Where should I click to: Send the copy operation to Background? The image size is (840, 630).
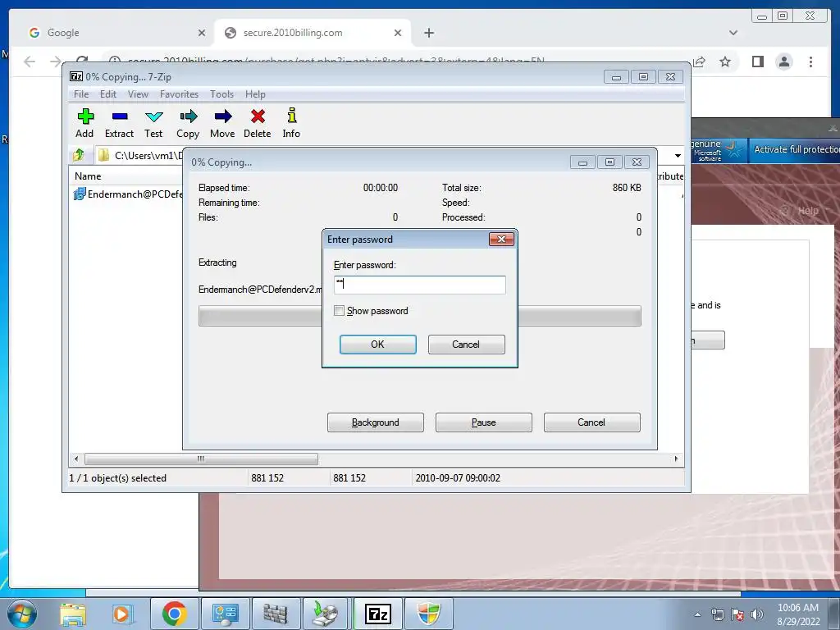(x=376, y=422)
